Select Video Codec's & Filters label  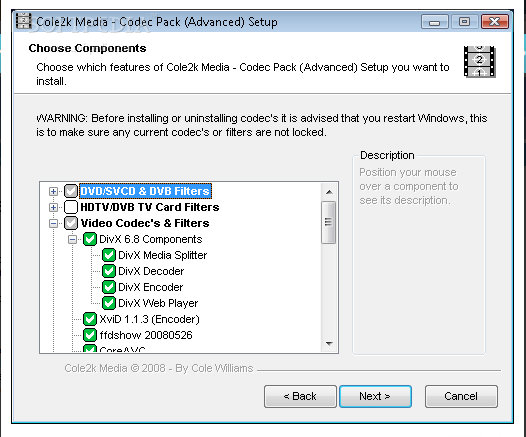145,223
